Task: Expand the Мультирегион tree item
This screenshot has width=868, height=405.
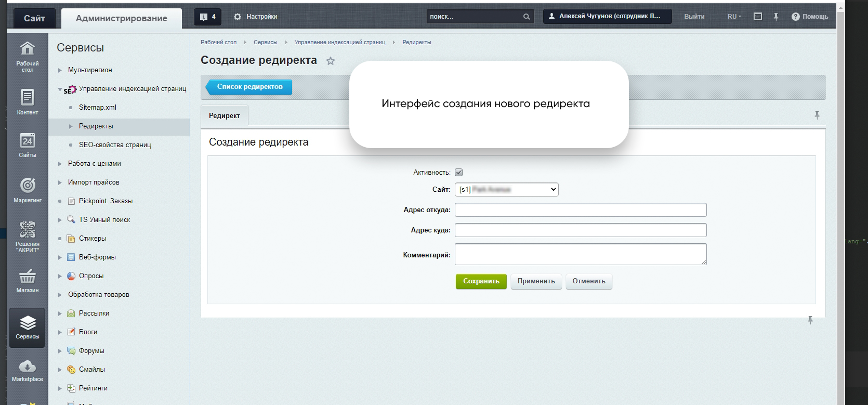Action: point(60,70)
